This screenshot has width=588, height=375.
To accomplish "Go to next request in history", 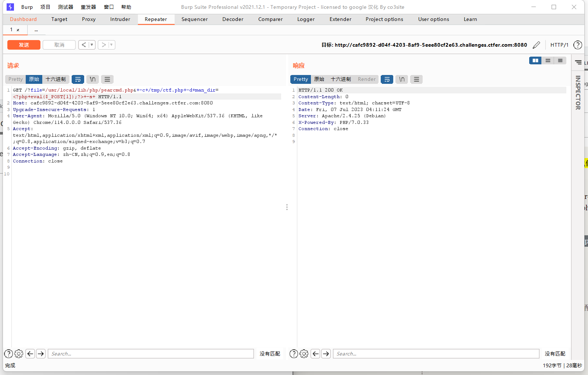I will pos(104,45).
